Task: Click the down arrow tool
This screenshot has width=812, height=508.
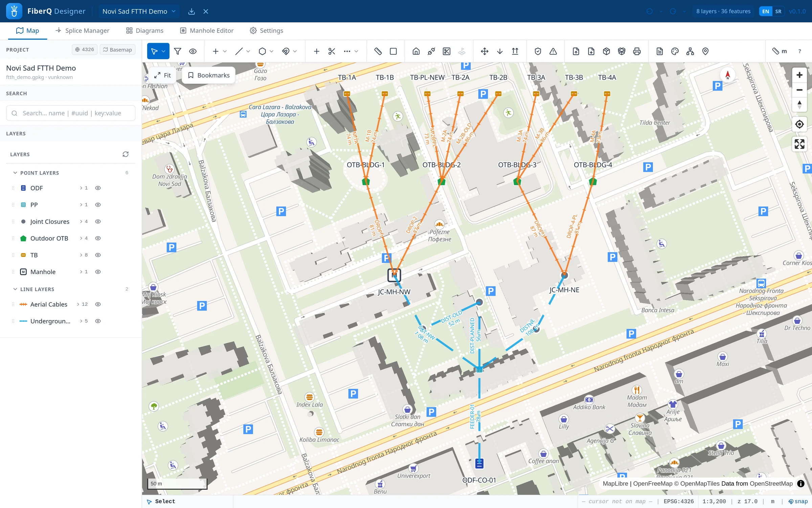Action: pyautogui.click(x=500, y=51)
